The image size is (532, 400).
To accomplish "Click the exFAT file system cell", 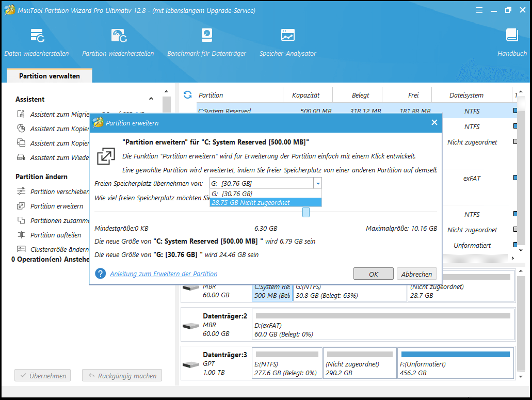I will pyautogui.click(x=472, y=178).
